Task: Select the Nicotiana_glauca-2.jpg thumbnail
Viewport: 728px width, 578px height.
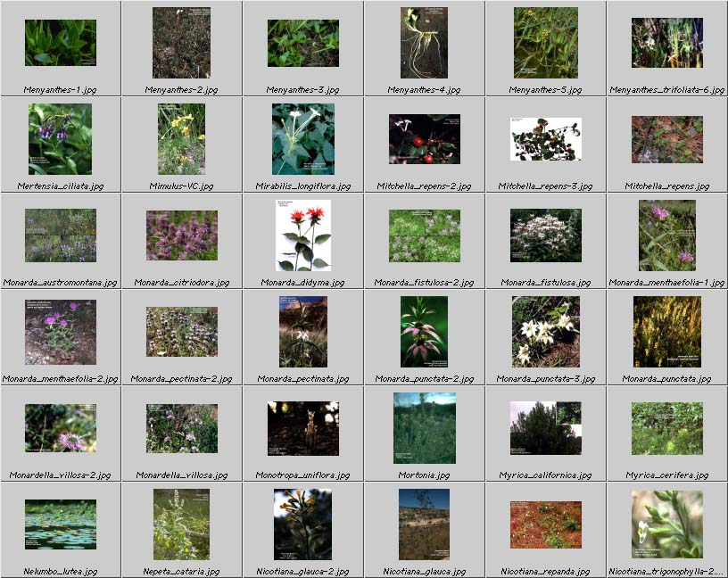Action: [x=303, y=524]
